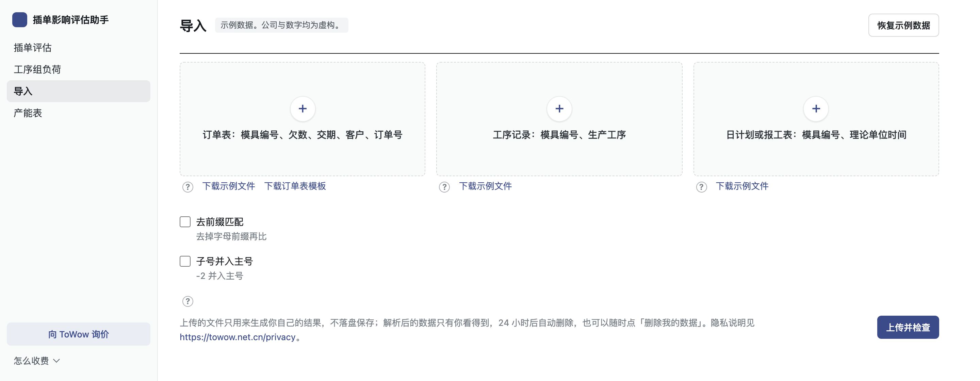980x381 pixels.
Task: Click the 去掉字母前缀再比 hint text
Action: [x=231, y=236]
